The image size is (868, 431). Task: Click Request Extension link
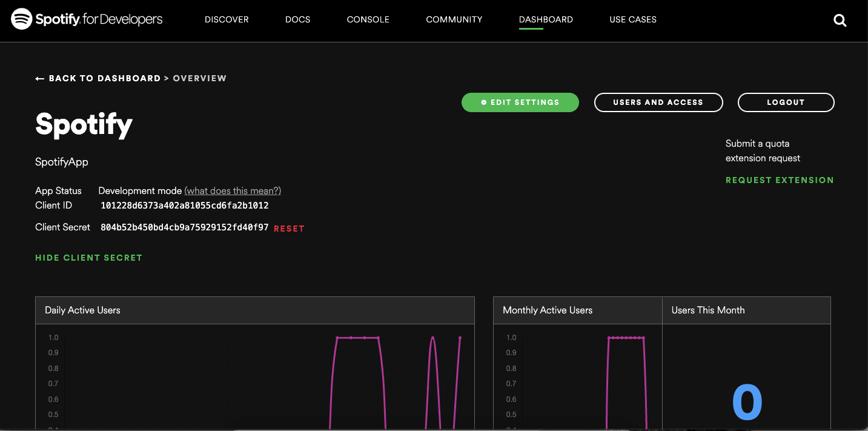[780, 180]
